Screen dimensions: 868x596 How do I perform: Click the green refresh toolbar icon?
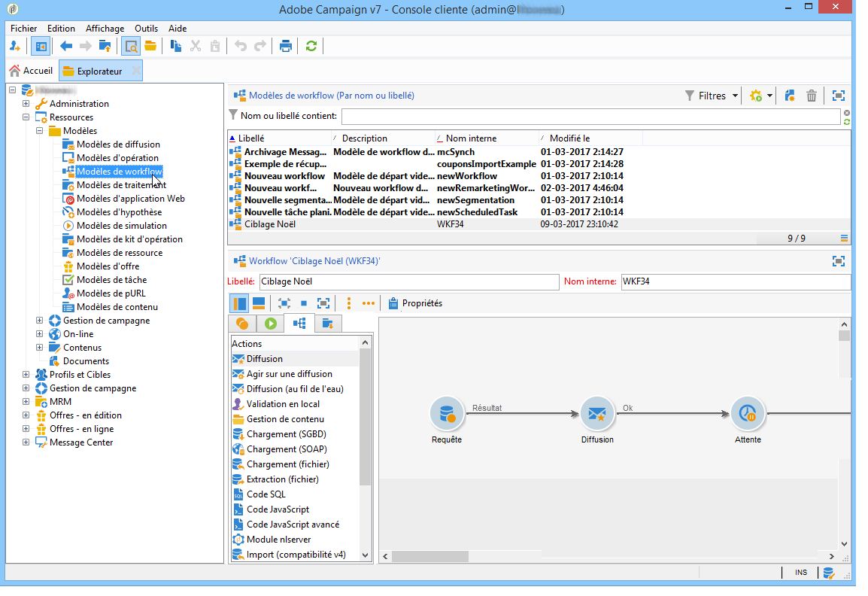click(x=311, y=46)
